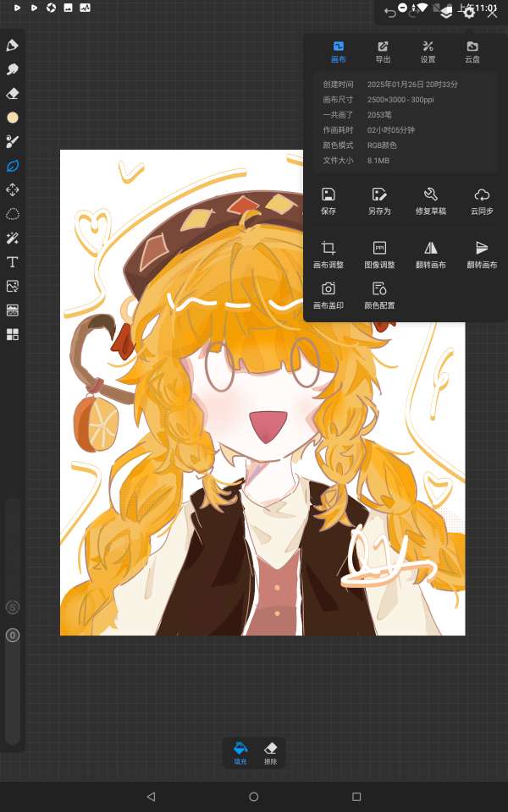The image size is (508, 812).
Task: Select the brush pen tool in left toolbar
Action: pos(13,45)
